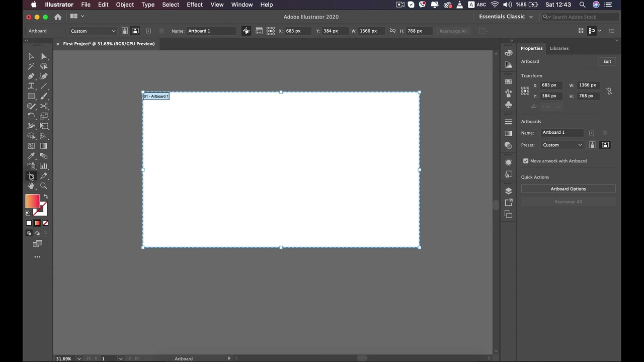Toggle constrain proportions link in Transform
Screen dimensions: 644x362
(x=609, y=91)
